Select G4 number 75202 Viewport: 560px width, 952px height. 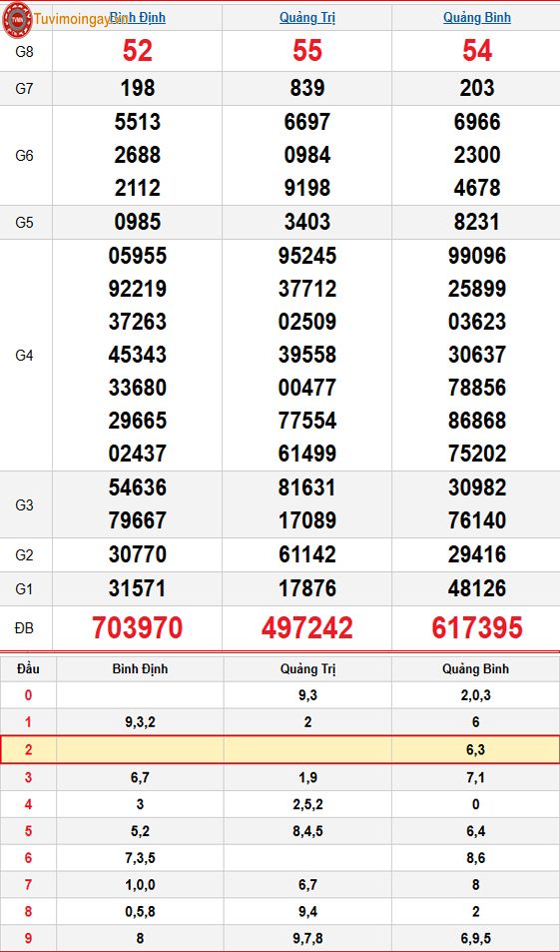(x=477, y=454)
